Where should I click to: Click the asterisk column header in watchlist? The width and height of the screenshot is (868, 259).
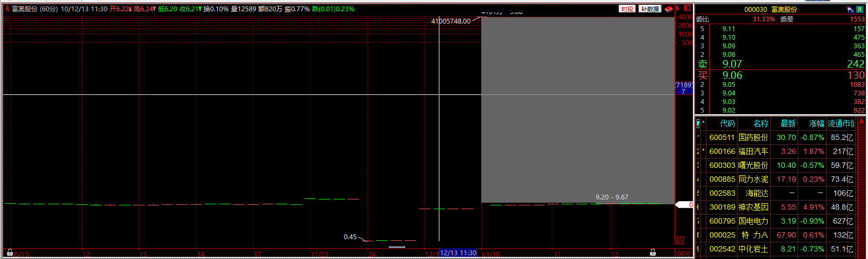[x=703, y=123]
